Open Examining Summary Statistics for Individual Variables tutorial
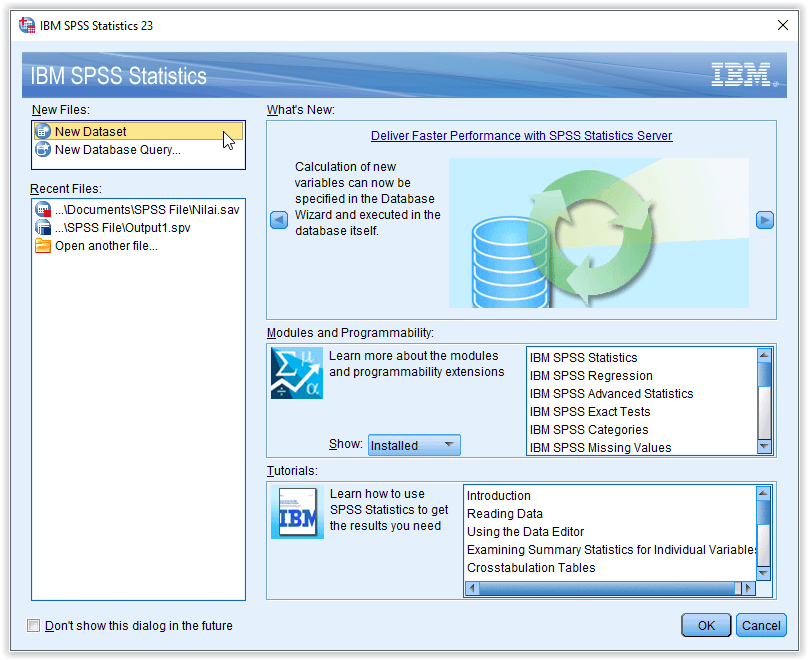The image size is (808, 660). coord(611,550)
